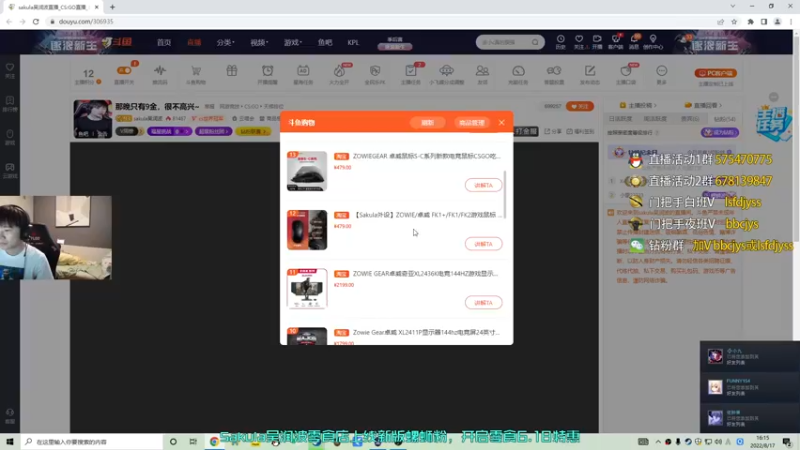Click the ZOWIE GEAR XL2436K product title
This screenshot has height=450, width=800.
click(425, 273)
